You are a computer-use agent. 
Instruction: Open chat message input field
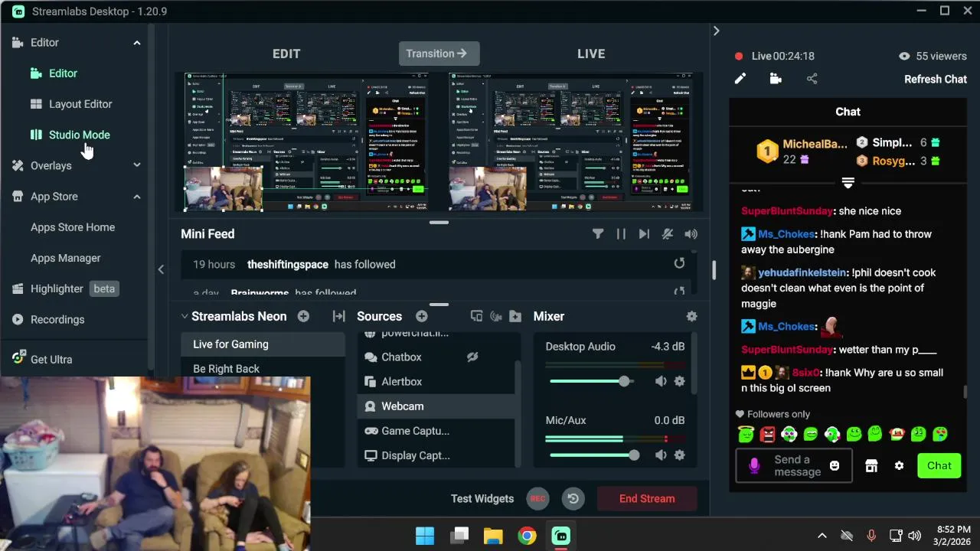(x=794, y=466)
